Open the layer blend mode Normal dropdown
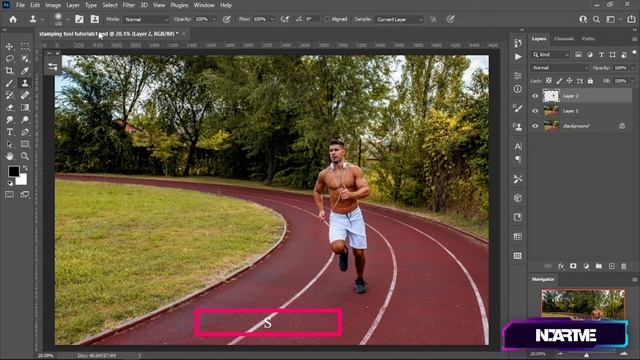640x360 pixels. coord(559,68)
